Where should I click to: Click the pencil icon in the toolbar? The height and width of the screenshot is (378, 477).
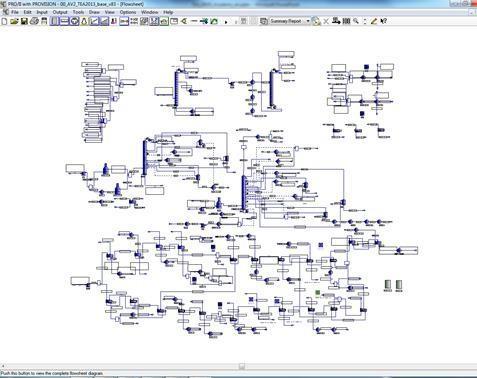[x=374, y=21]
